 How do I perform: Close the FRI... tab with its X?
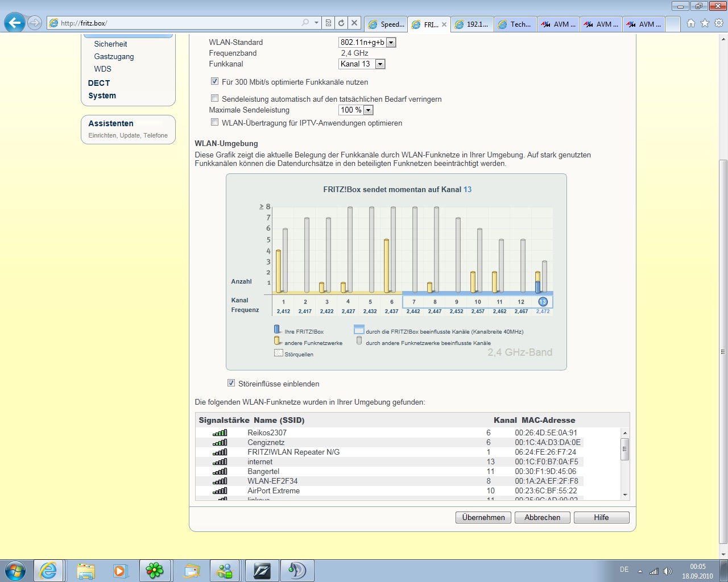(444, 24)
